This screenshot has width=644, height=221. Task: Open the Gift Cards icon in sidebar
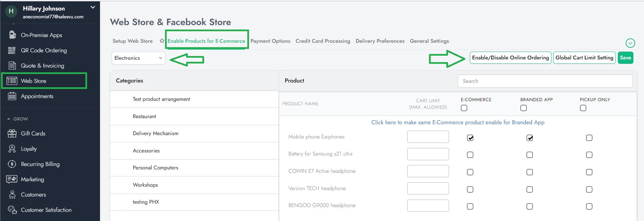pyautogui.click(x=12, y=133)
